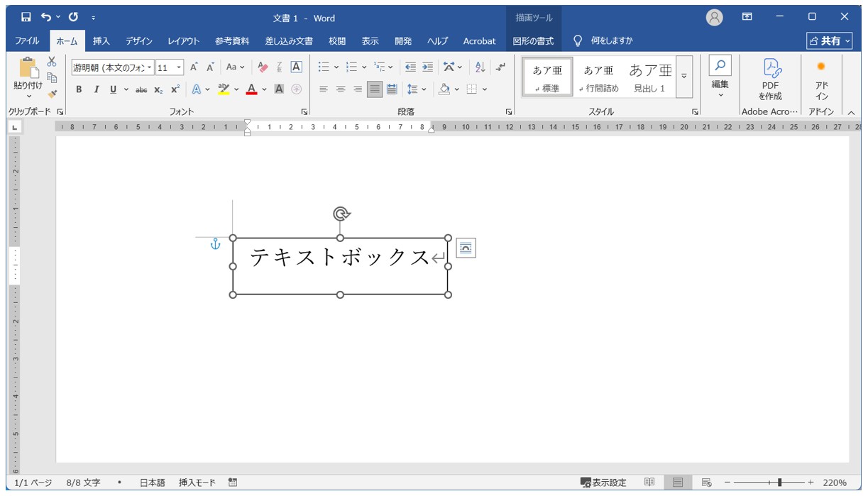Apply Superscript formatting
The image size is (868, 496).
tap(175, 89)
